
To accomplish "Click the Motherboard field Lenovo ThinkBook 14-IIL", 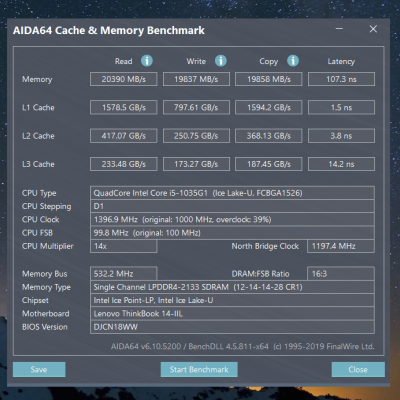I will (x=232, y=314).
